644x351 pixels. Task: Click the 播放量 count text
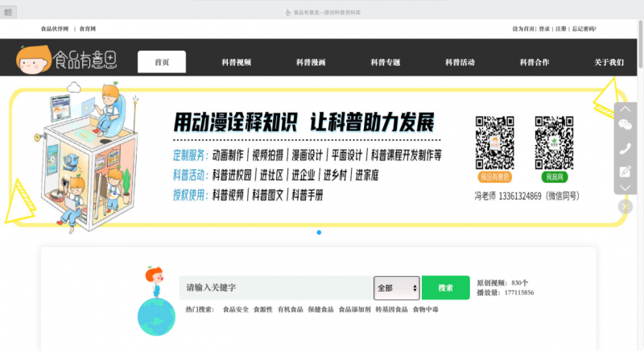[x=506, y=293]
